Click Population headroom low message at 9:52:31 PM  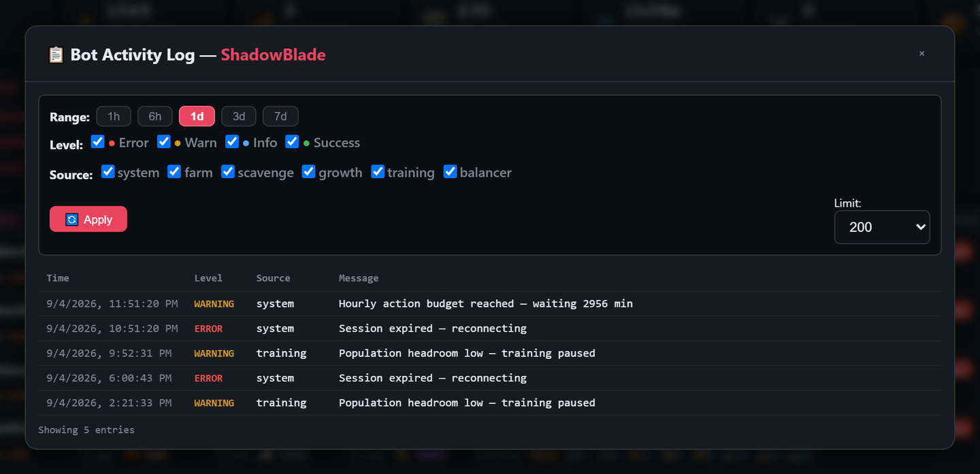point(467,354)
